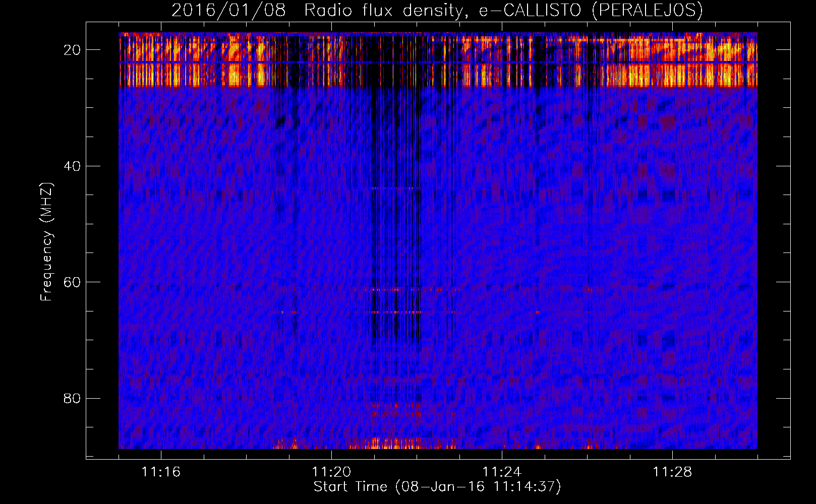Click the 11:16 time tick label
This screenshot has height=504, width=816.
point(161,472)
